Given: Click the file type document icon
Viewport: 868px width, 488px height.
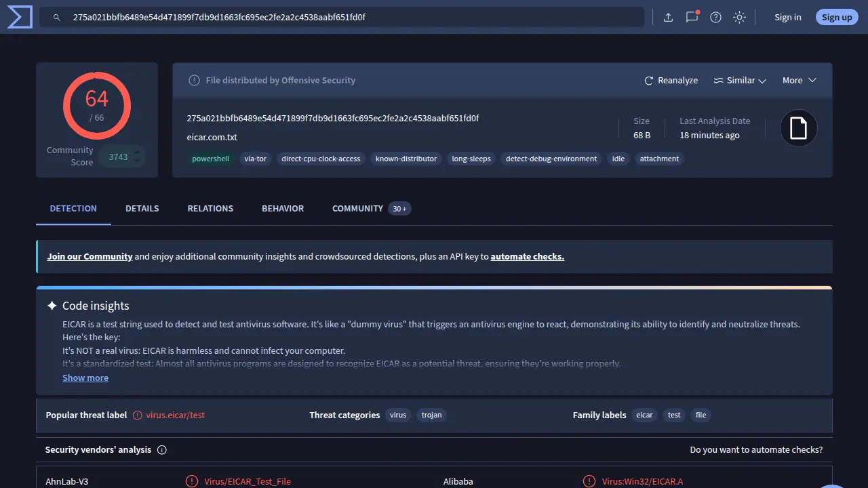Looking at the screenshot, I should pyautogui.click(x=799, y=128).
